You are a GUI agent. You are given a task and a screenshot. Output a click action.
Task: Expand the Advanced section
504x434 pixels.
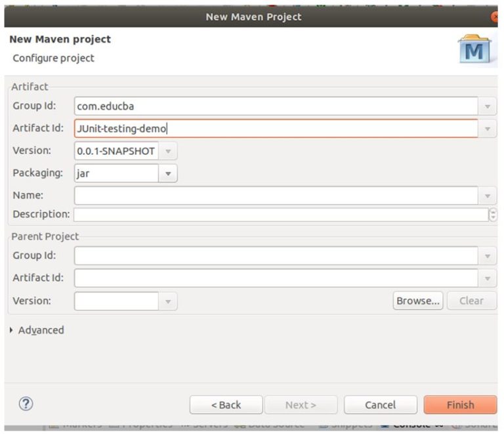[13, 330]
